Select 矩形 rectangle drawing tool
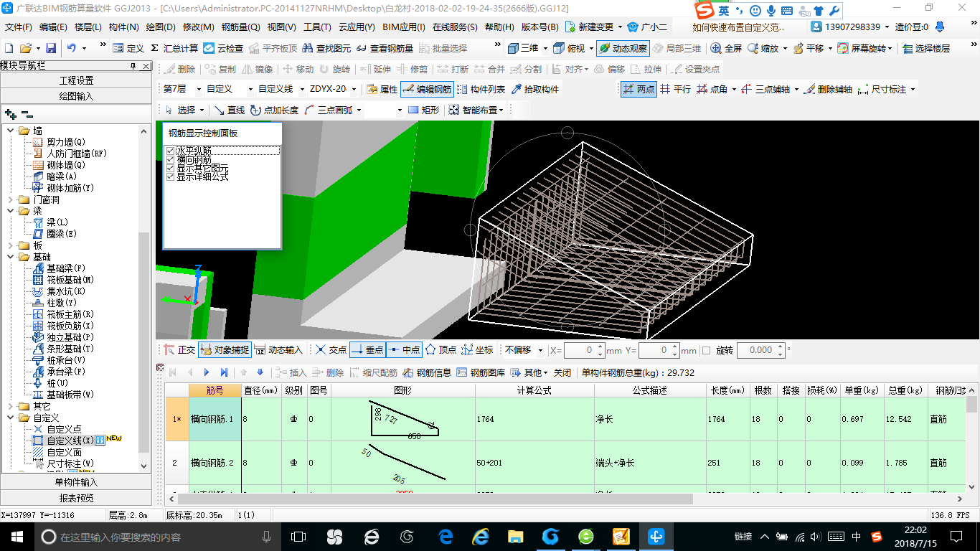980x551 pixels. [423, 110]
